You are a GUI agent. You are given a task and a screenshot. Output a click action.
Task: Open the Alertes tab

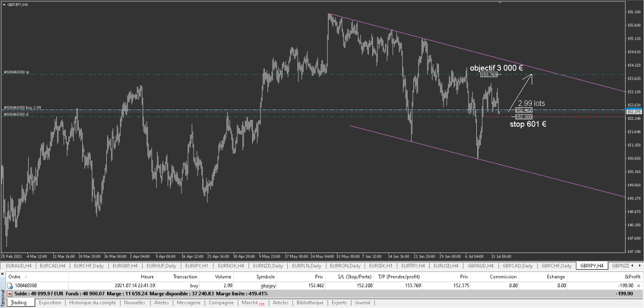161,303
